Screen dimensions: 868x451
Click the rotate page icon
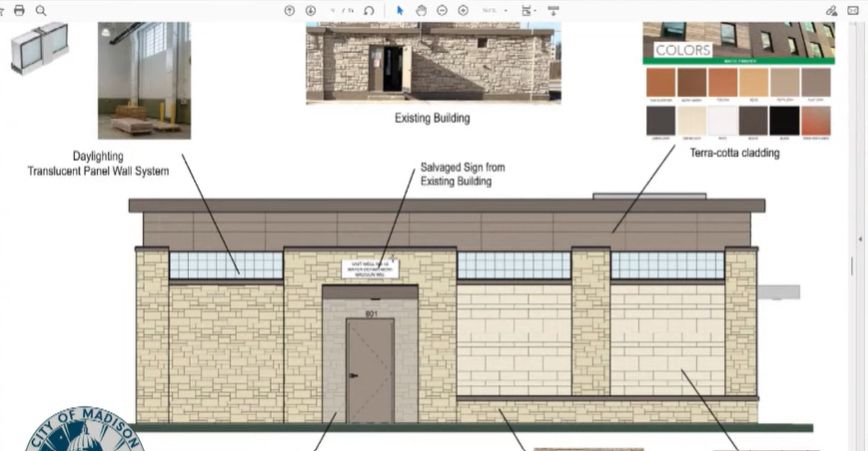tap(369, 10)
